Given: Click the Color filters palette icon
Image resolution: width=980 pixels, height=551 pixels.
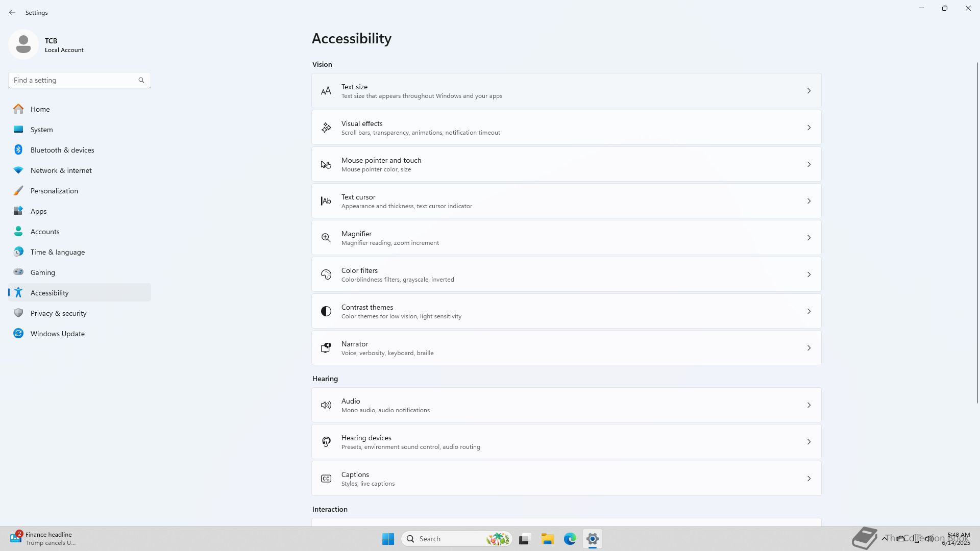Looking at the screenshot, I should pos(326,274).
